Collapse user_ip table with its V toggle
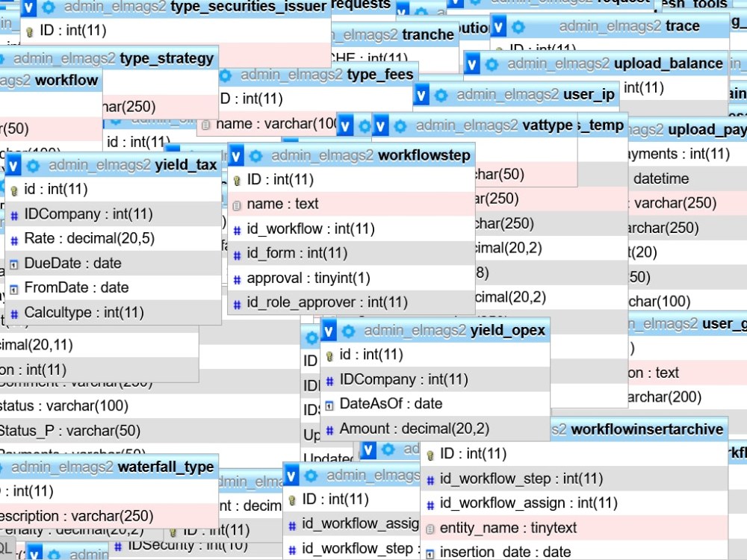 (x=421, y=96)
